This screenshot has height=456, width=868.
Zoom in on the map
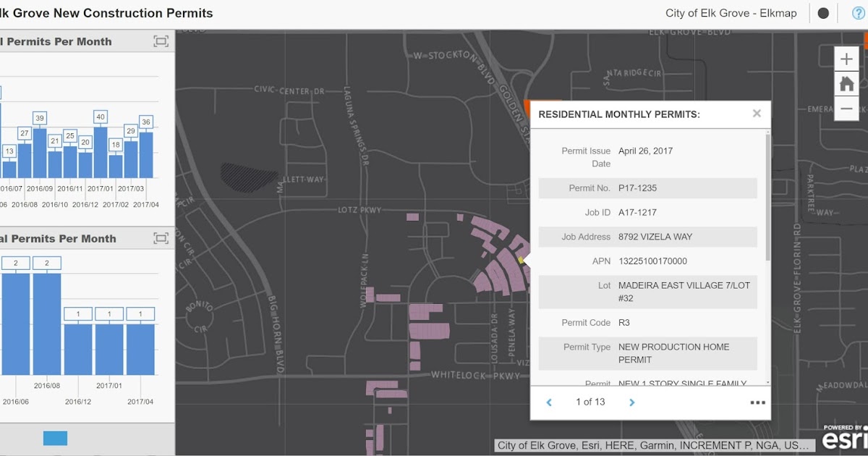click(846, 59)
